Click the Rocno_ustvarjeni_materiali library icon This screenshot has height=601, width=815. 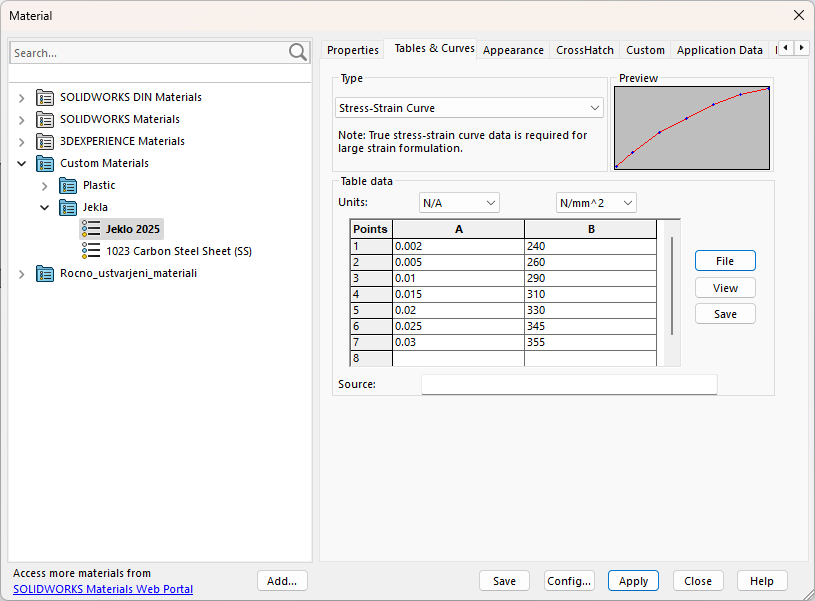point(45,273)
